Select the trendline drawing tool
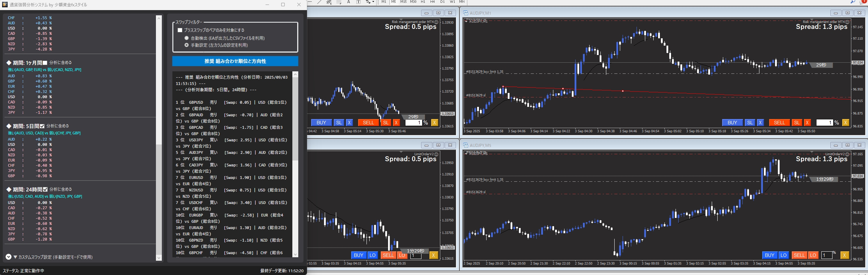This screenshot has width=868, height=275. tap(319, 2)
